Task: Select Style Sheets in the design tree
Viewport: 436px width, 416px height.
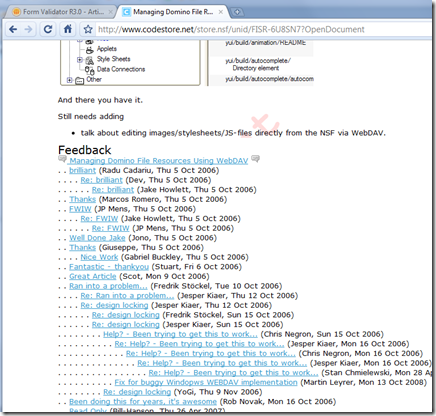Action: pos(113,59)
